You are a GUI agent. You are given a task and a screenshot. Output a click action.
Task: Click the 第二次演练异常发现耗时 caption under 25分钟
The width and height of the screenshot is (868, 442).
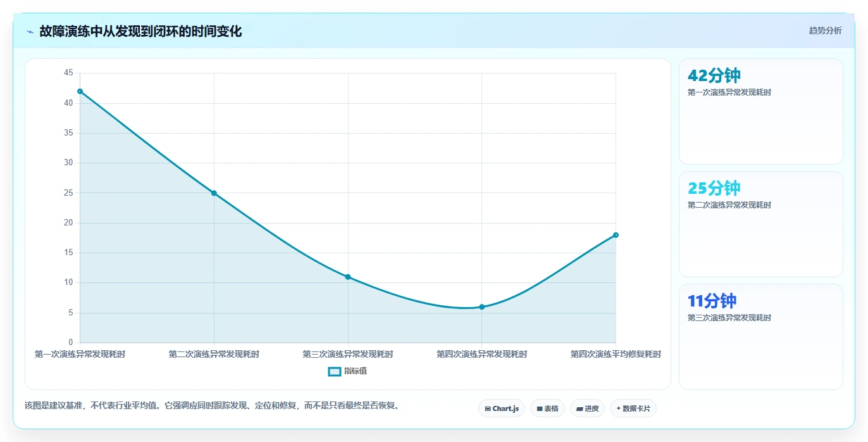729,205
